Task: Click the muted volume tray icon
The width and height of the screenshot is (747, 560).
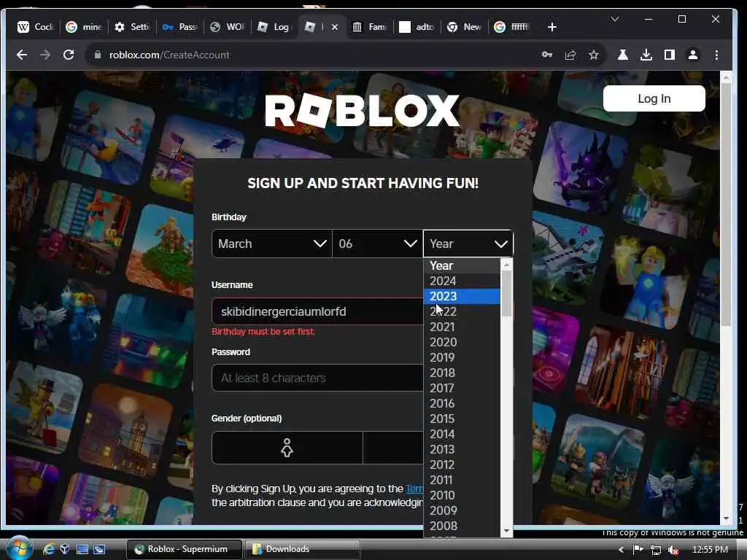Action: click(x=673, y=550)
